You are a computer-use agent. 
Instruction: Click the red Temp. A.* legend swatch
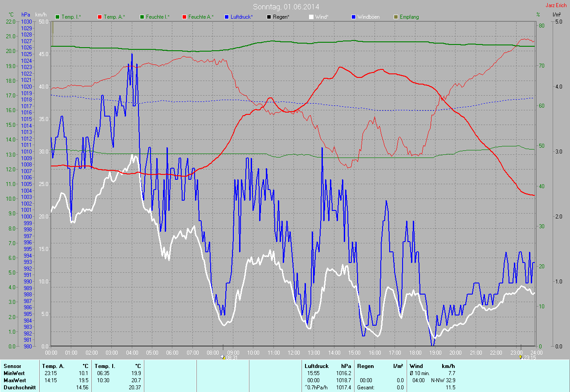(100, 17)
